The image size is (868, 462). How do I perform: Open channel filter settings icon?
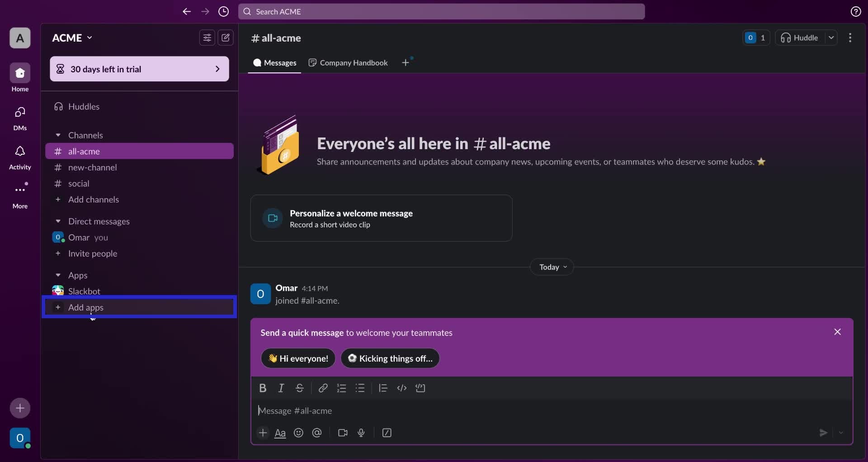207,38
